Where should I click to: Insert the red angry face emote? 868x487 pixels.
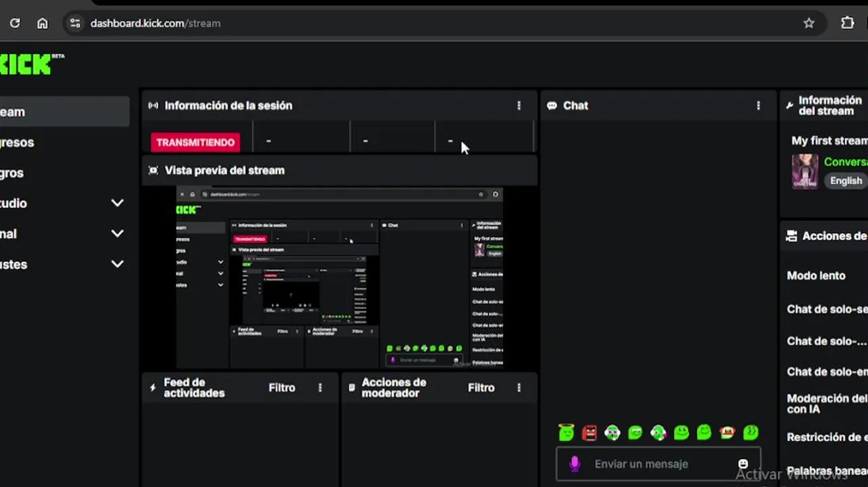589,432
